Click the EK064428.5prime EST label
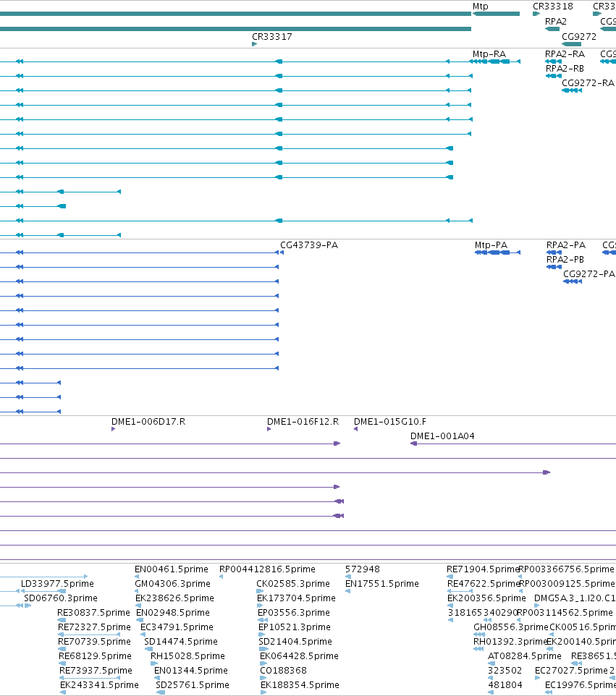The height and width of the screenshot is (696, 616). click(300, 655)
